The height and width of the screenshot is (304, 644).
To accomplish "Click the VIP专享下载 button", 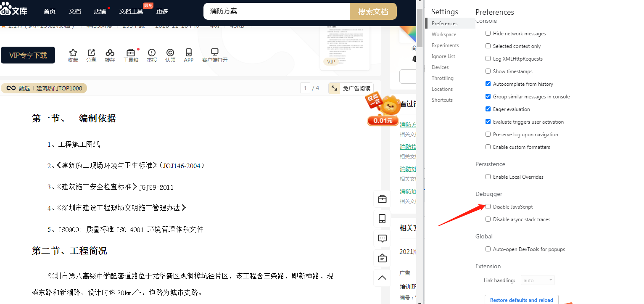I will tap(28, 55).
